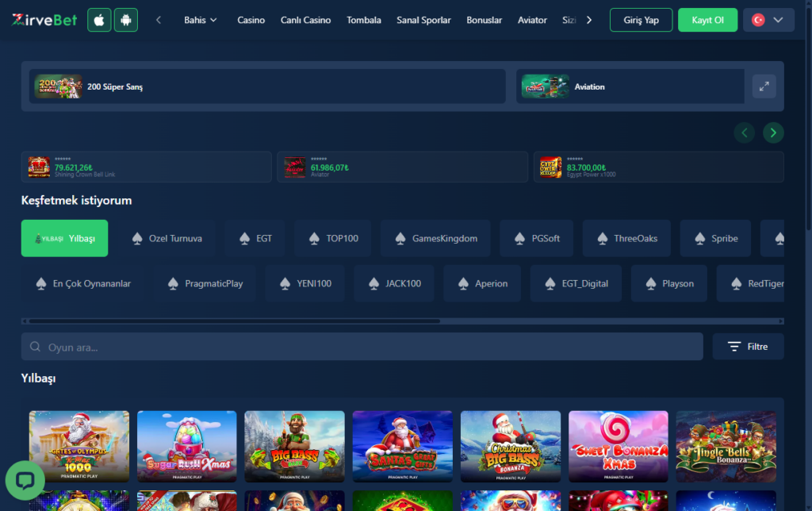Show next winners with green right arrow

coord(773,133)
